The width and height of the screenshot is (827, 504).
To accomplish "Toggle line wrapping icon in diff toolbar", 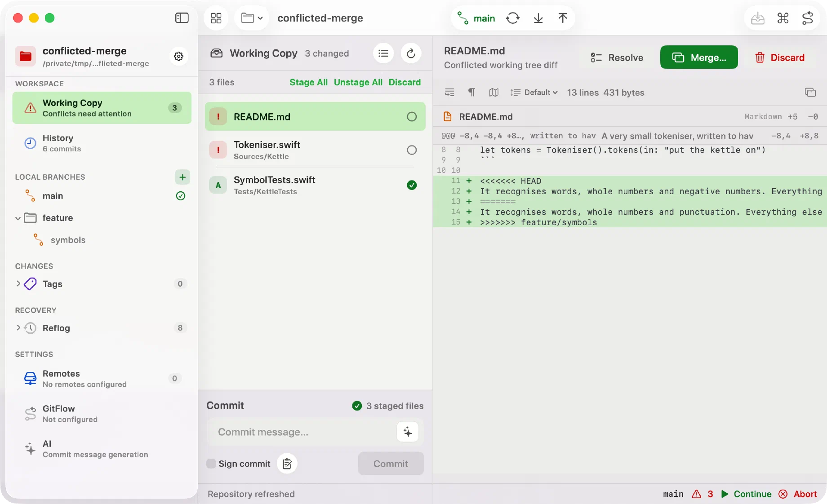I will 449,93.
